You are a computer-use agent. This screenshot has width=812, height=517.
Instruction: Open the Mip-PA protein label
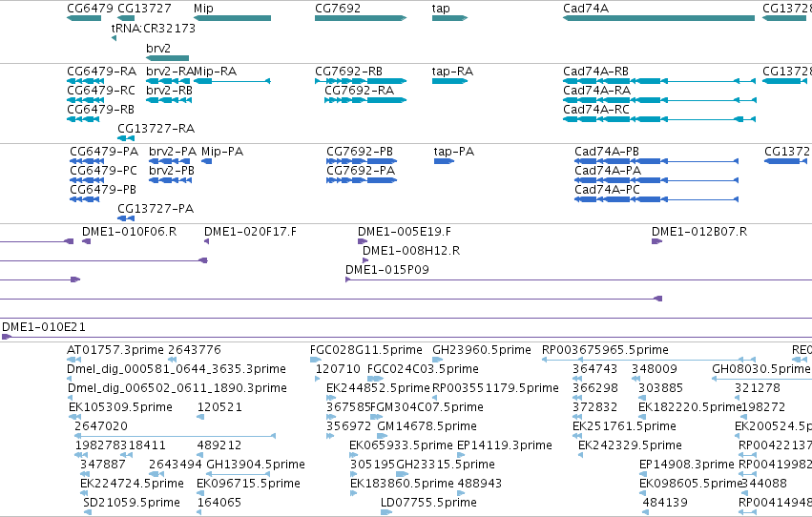[222, 152]
